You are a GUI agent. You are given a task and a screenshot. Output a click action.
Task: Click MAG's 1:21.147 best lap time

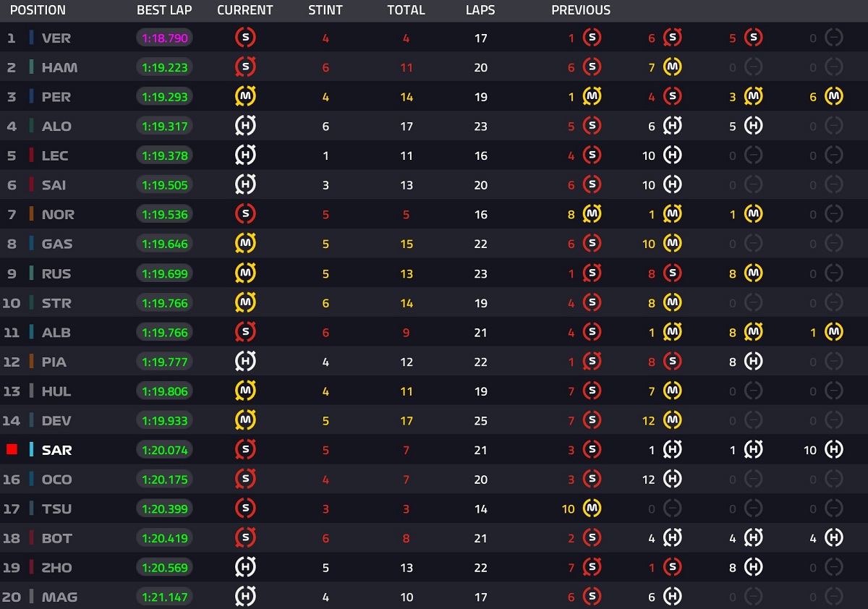tap(165, 597)
